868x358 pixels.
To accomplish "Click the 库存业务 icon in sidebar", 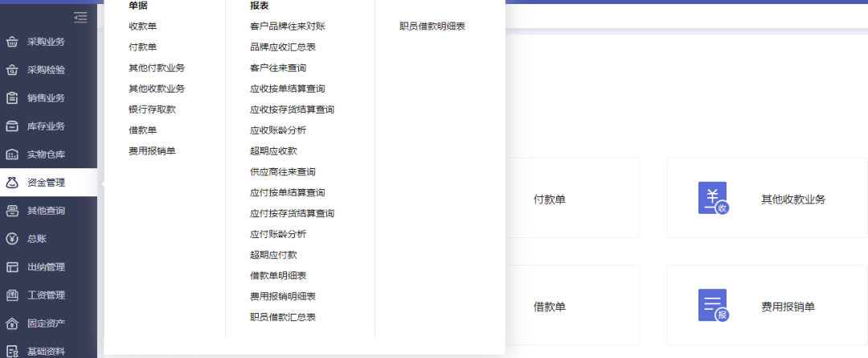I will point(12,126).
